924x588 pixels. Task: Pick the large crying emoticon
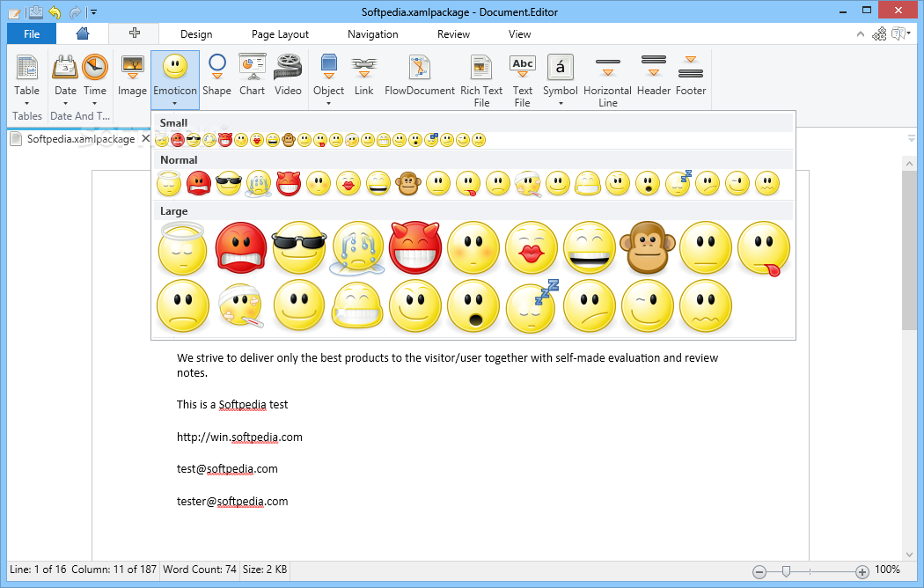pos(357,248)
